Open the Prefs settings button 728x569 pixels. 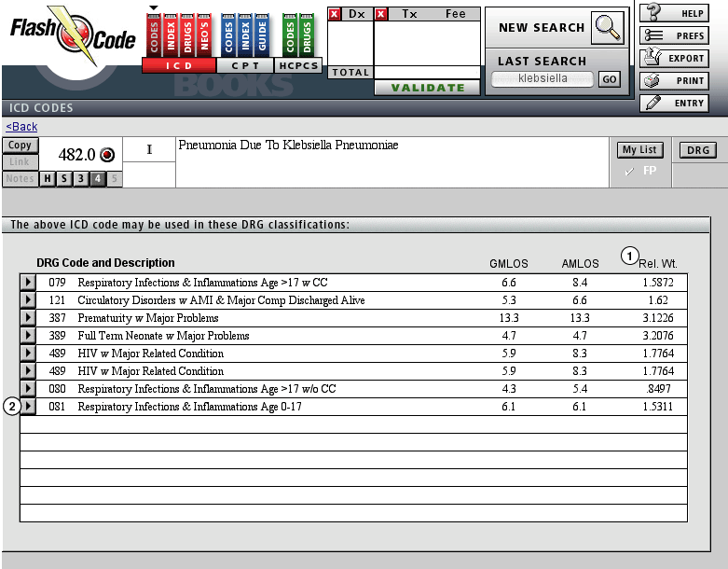[674, 35]
